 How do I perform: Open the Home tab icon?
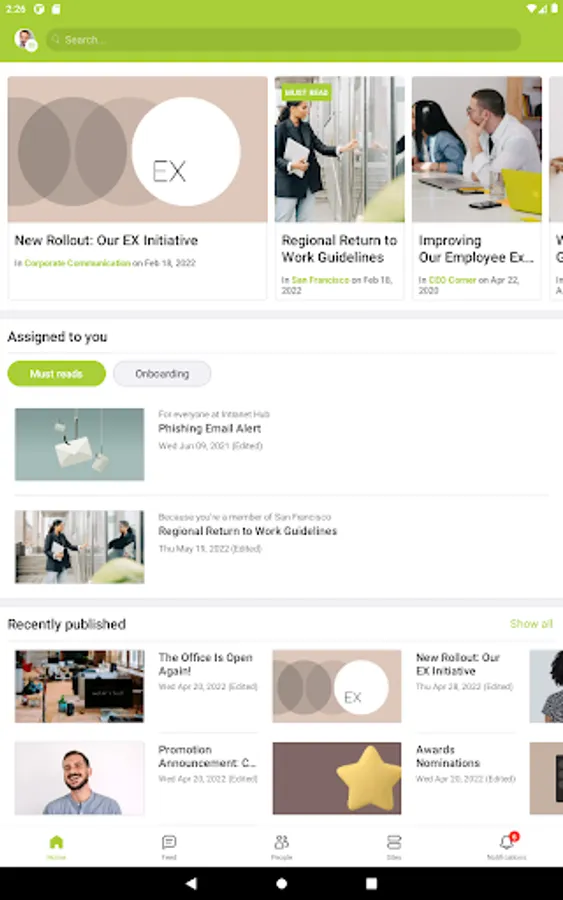point(56,842)
